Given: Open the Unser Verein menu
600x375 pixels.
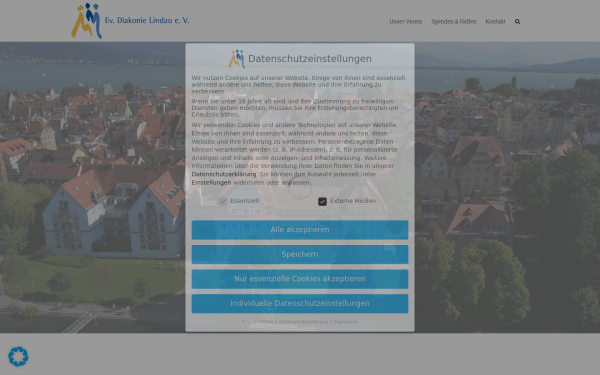Looking at the screenshot, I should [x=406, y=22].
